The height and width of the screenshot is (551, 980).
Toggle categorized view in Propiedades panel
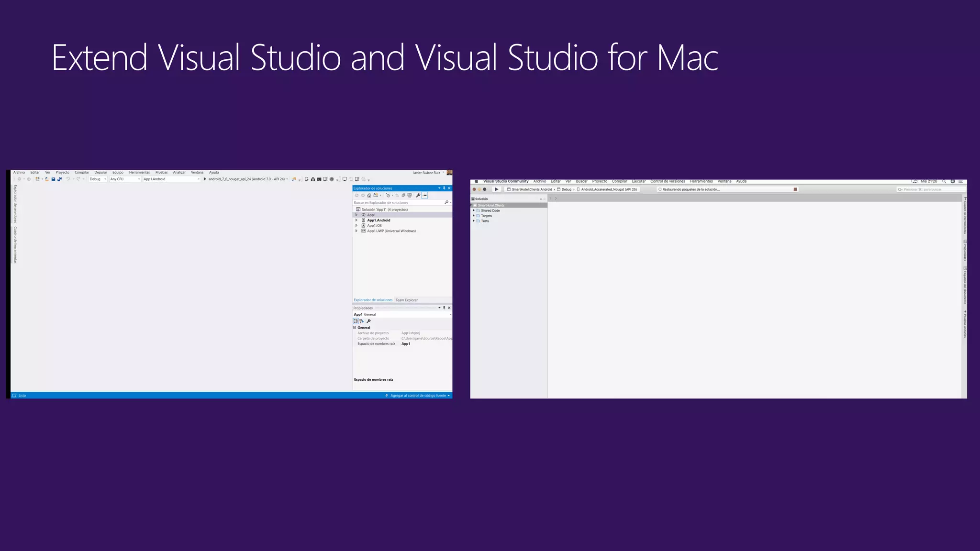point(356,321)
